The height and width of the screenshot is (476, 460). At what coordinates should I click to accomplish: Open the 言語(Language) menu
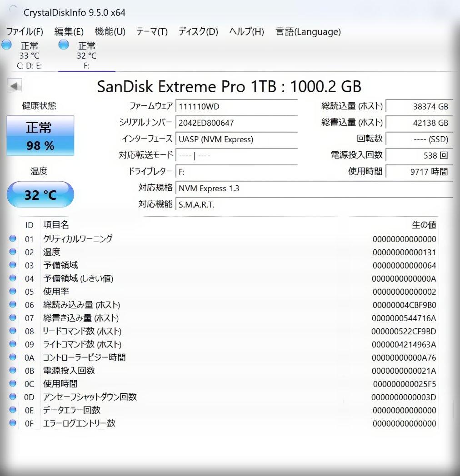[307, 32]
